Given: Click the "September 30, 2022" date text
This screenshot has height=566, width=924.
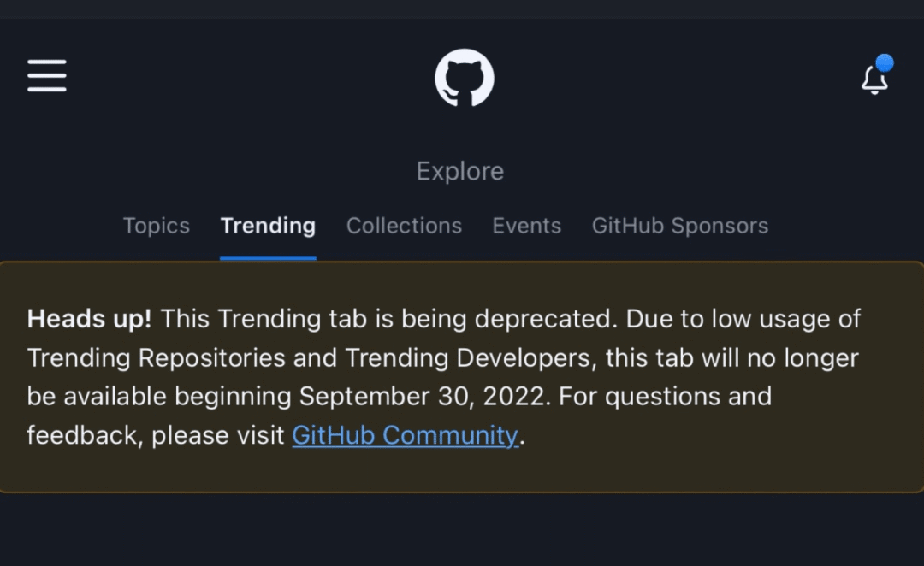Looking at the screenshot, I should (x=424, y=397).
